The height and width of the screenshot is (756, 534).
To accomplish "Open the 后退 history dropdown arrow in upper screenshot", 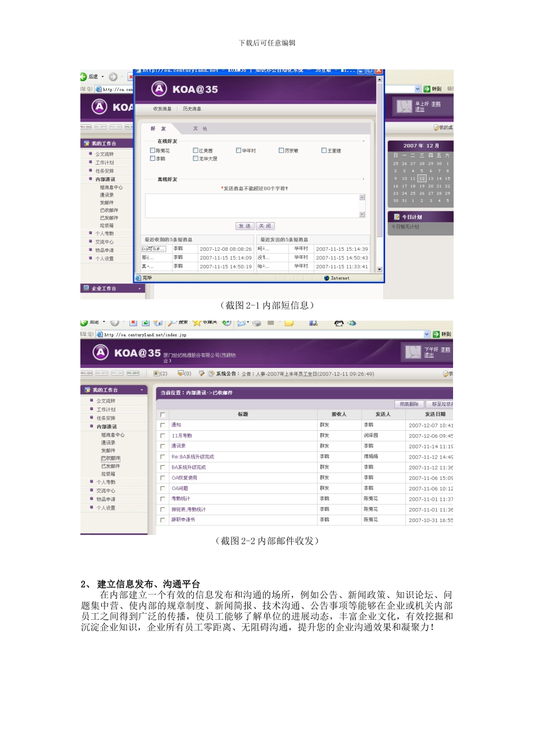I will 103,77.
